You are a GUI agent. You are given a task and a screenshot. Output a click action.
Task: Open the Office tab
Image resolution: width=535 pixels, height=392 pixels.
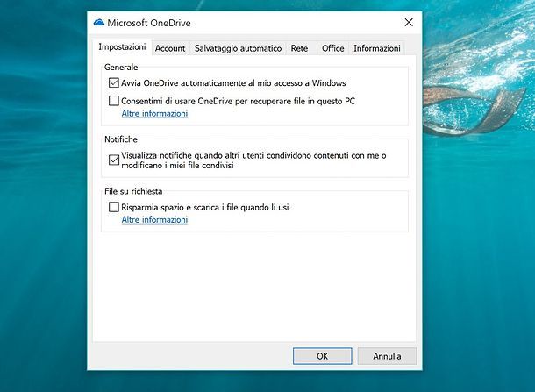(x=332, y=48)
